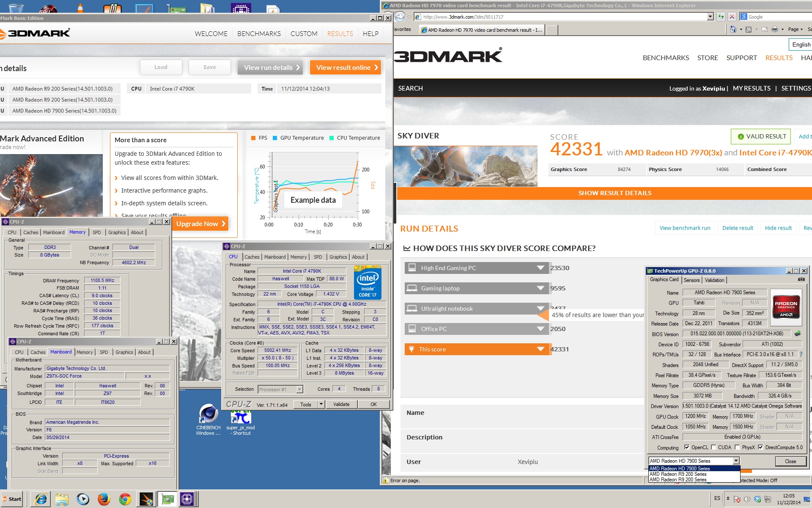Click View run details button
Viewport: 812px width, 508px height.
[x=270, y=67]
